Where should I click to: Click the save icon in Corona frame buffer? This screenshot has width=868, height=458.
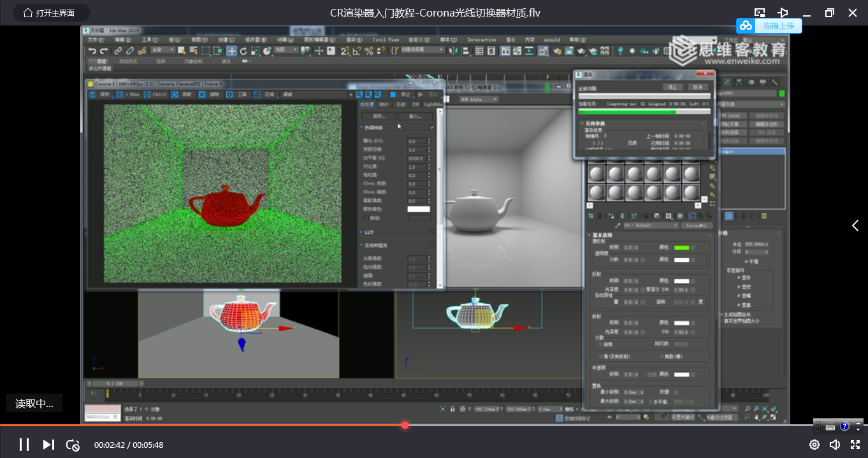pyautogui.click(x=92, y=94)
